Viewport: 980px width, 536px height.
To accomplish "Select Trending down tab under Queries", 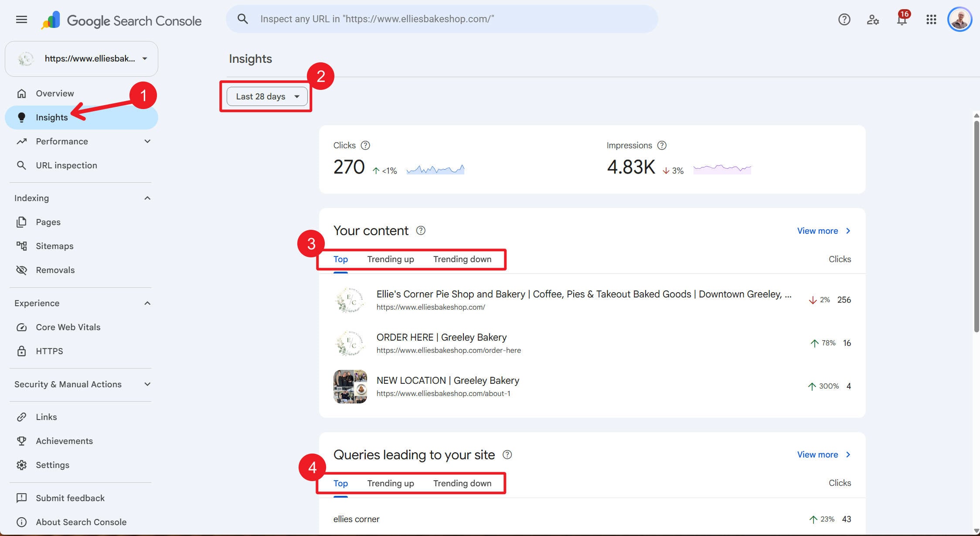I will coord(462,483).
